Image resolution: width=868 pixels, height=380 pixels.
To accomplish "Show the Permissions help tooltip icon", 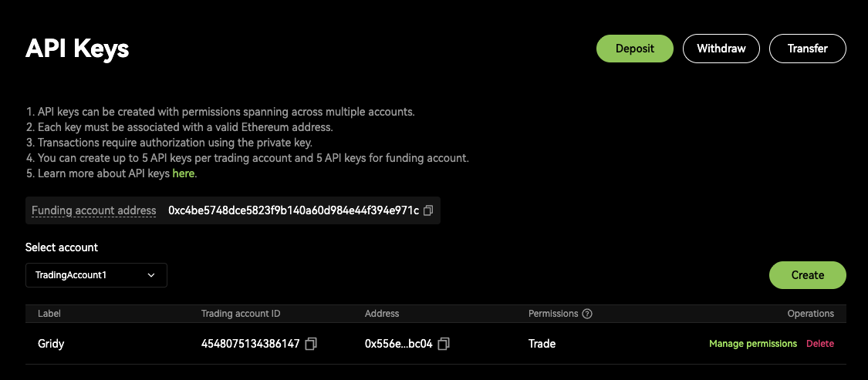I will [x=587, y=314].
